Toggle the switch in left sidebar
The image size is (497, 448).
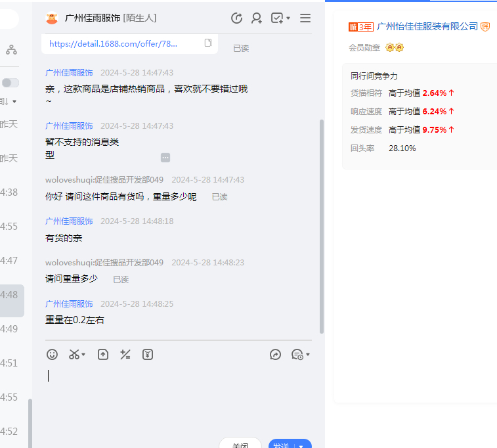pos(11,83)
